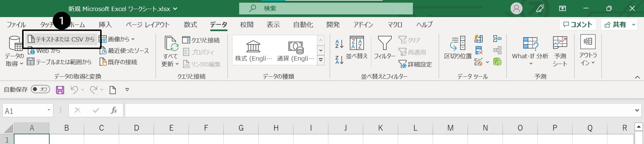The width and height of the screenshot is (644, 144).
Task: Click the search box 検索
Action: (x=326, y=9)
